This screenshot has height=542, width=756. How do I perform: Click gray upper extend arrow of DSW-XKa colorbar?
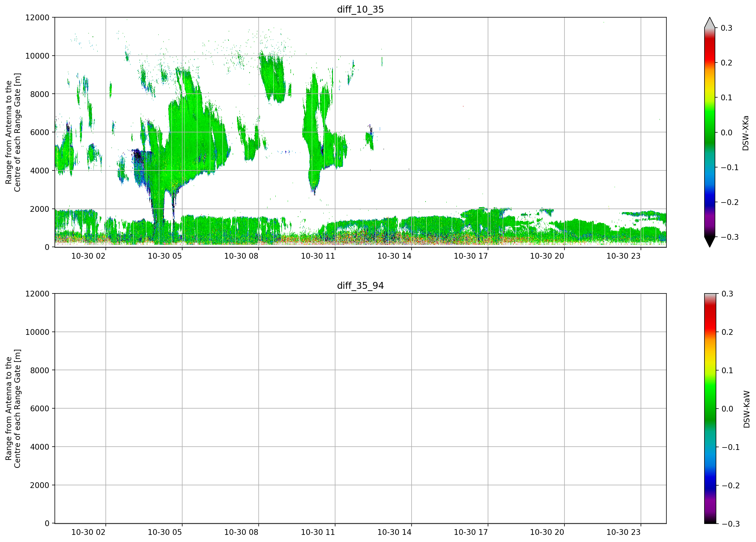[x=710, y=23]
